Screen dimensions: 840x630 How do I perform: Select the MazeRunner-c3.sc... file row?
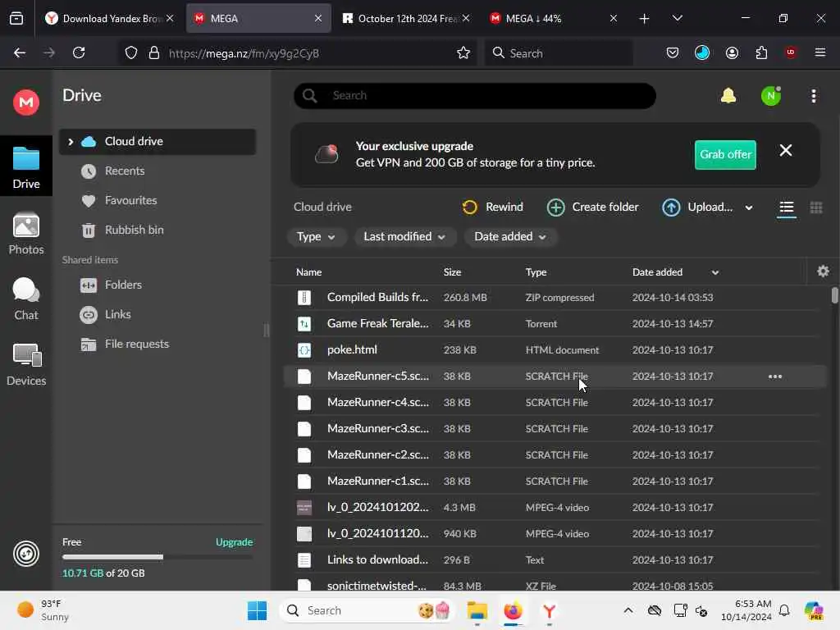(x=555, y=428)
